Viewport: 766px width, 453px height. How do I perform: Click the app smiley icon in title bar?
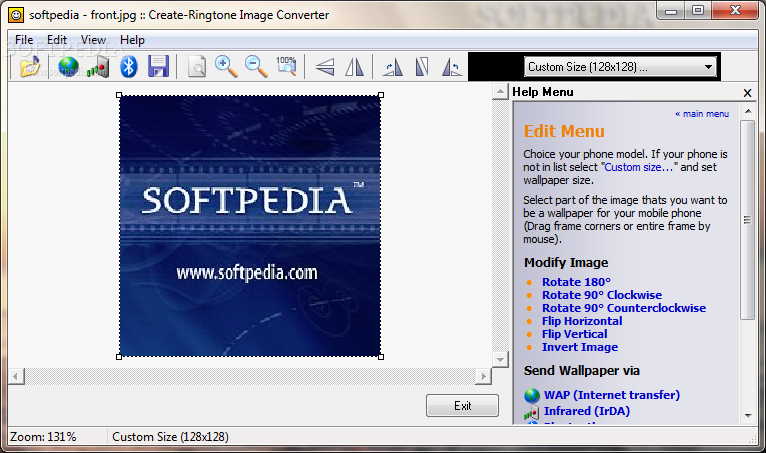16,15
